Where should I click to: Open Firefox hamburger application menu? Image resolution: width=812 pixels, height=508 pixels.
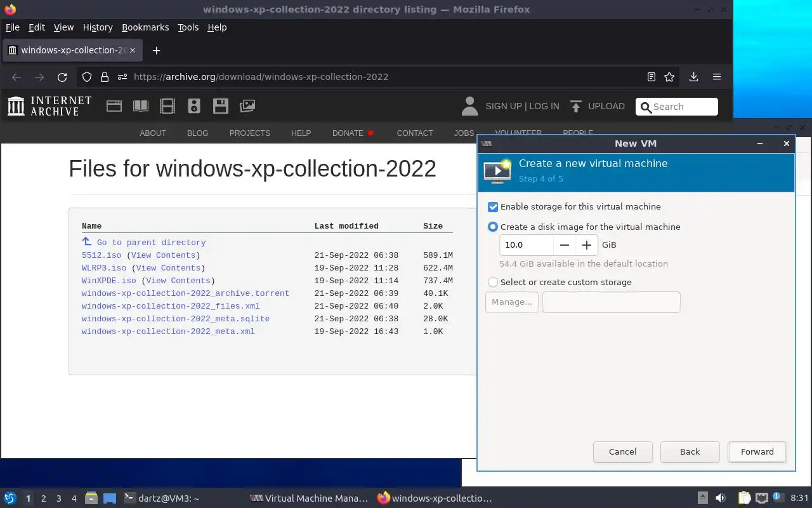click(717, 77)
